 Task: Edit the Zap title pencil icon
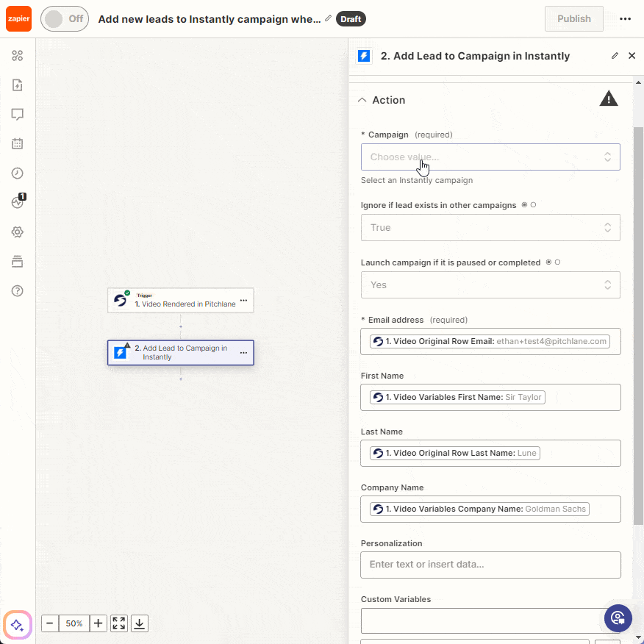pos(328,18)
